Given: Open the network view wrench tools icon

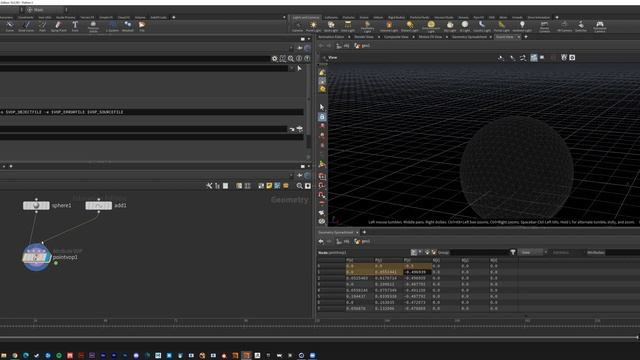Looking at the screenshot, I should click(x=209, y=186).
